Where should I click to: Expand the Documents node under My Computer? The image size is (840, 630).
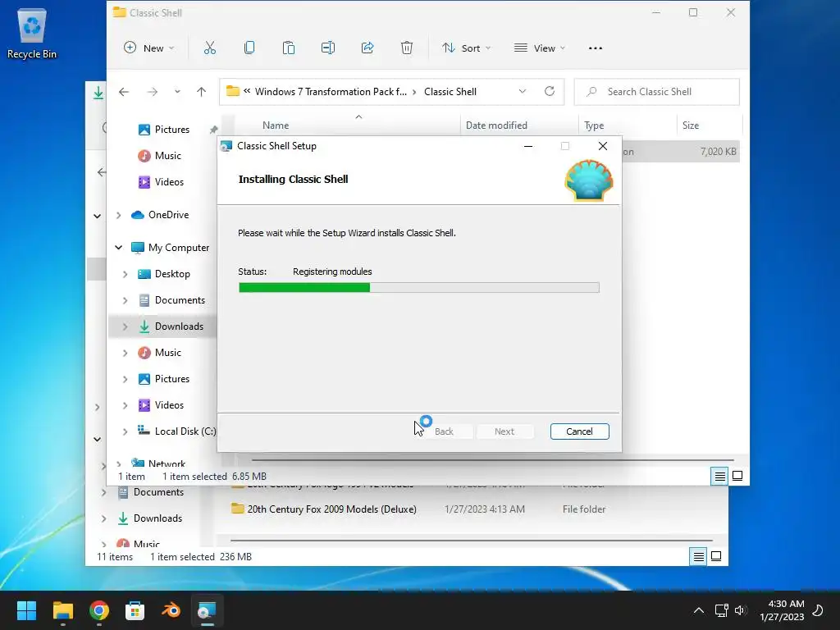pyautogui.click(x=125, y=300)
